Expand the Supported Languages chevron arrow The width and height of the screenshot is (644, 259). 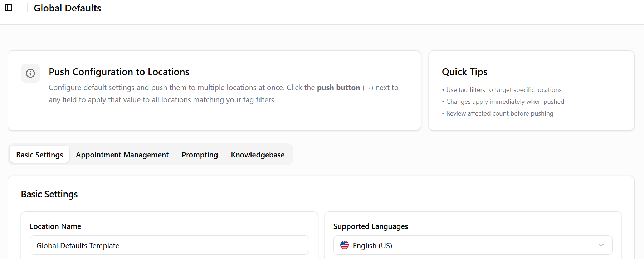coord(601,245)
